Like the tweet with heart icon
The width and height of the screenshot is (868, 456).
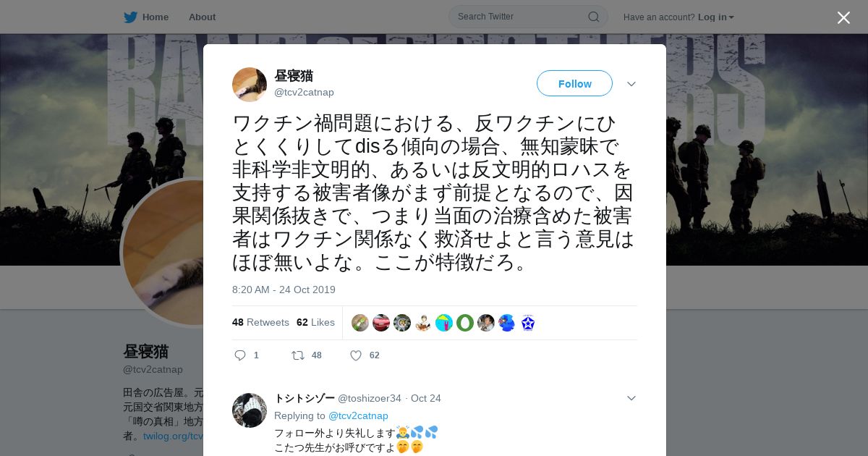pos(356,355)
